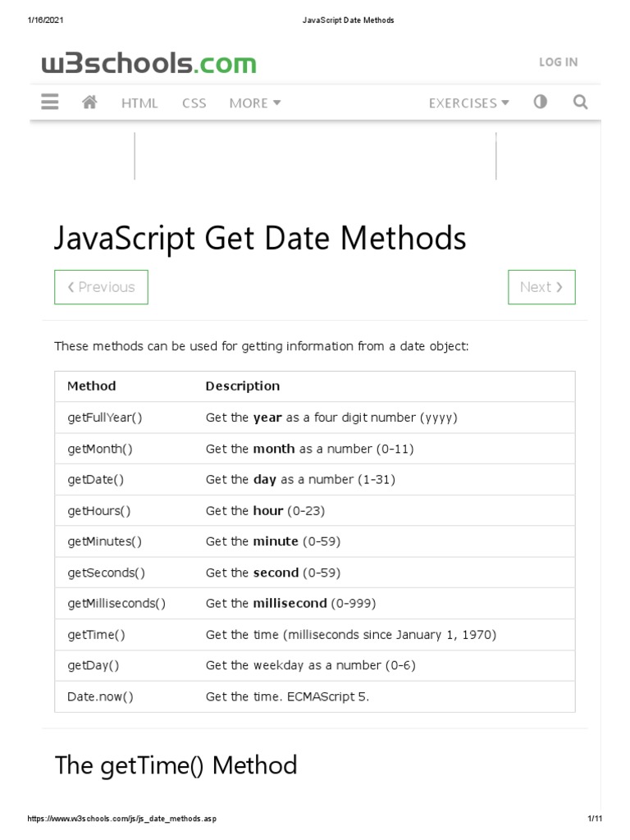
Task: Click the page heading JavaScript Get Date Methods
Action: point(260,239)
